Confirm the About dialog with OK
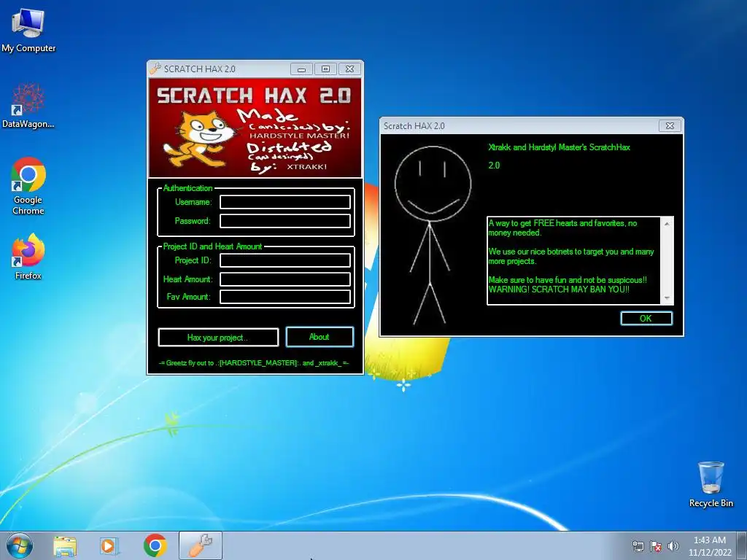 pyautogui.click(x=646, y=318)
